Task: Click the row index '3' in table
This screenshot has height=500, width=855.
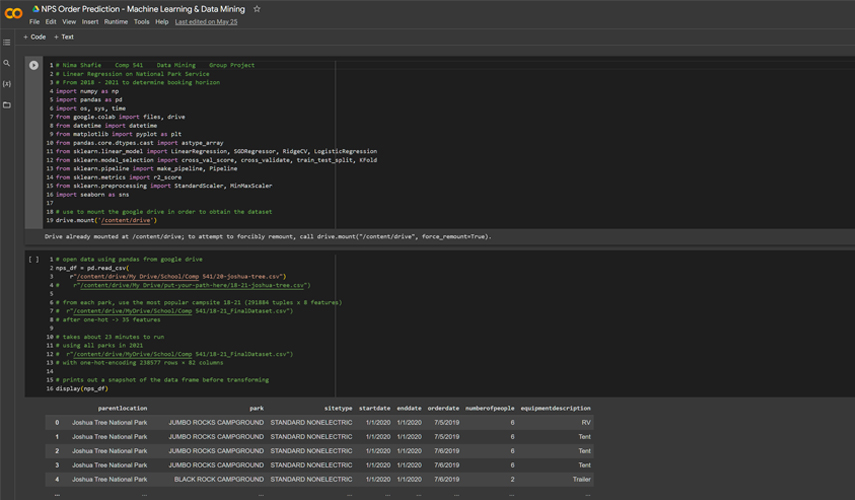Action: [x=57, y=465]
